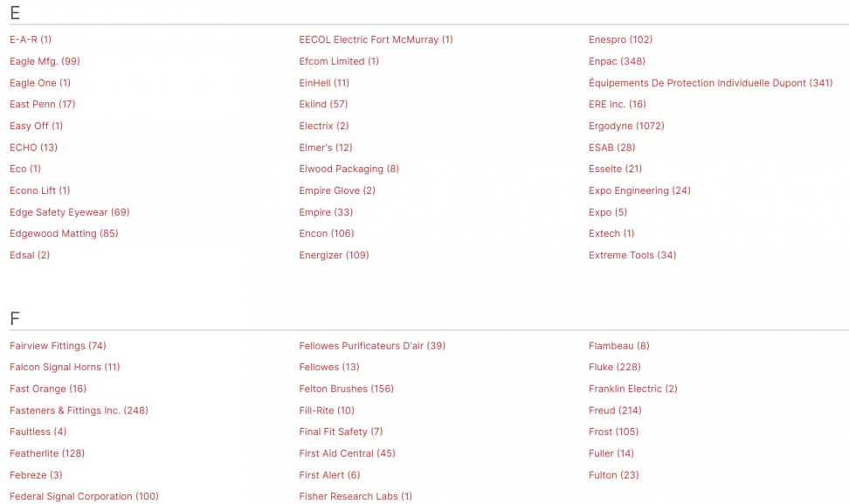This screenshot has height=504, width=849.
Task: Click the Extreme Tools (34) link
Action: click(632, 255)
